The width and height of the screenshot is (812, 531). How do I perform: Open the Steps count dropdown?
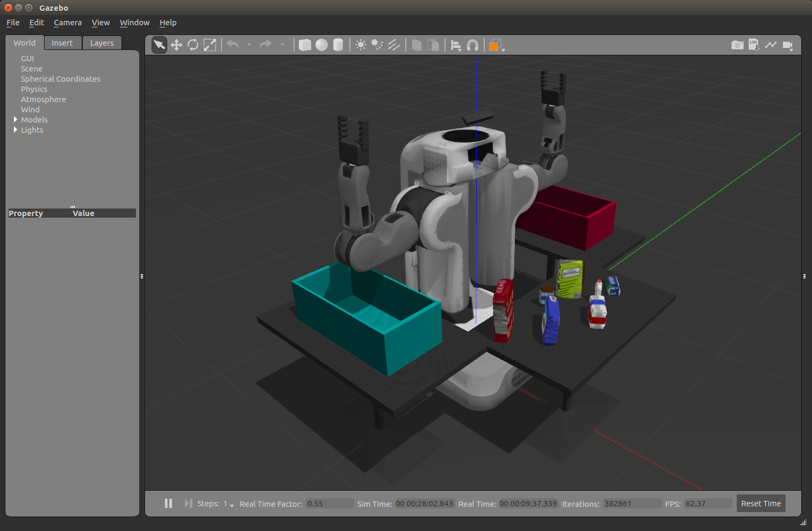click(x=229, y=504)
